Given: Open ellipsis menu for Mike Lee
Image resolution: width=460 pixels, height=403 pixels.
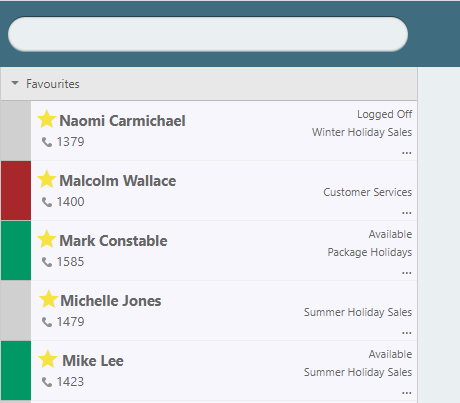Looking at the screenshot, I should [407, 393].
